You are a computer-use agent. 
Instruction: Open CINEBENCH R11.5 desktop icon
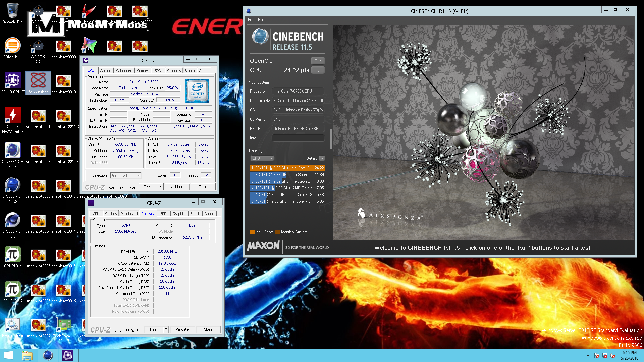coord(12,190)
